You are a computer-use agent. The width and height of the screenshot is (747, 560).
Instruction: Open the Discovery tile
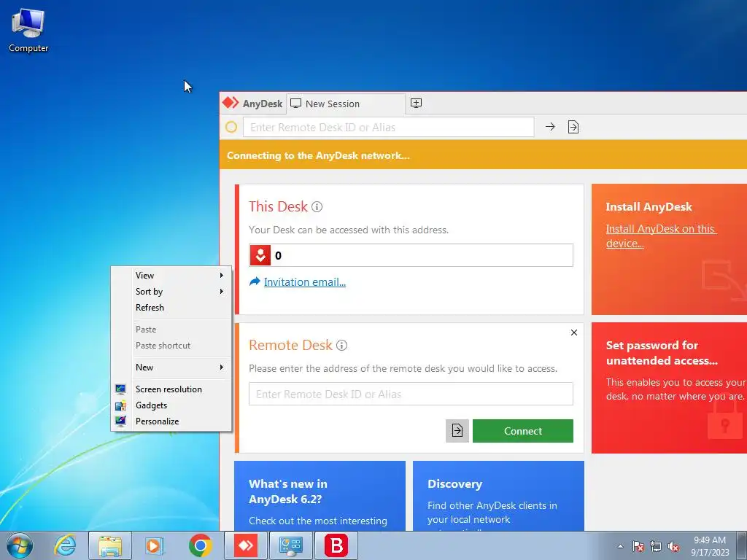(498, 496)
